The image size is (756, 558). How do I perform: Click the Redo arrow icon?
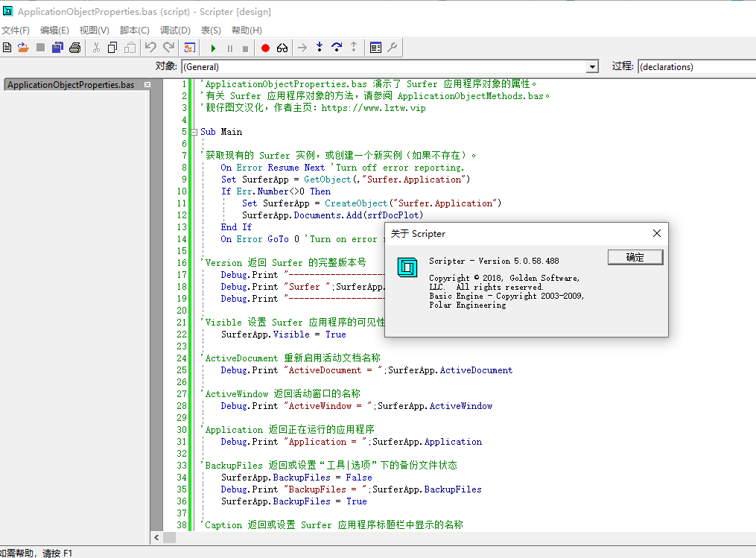coord(169,47)
